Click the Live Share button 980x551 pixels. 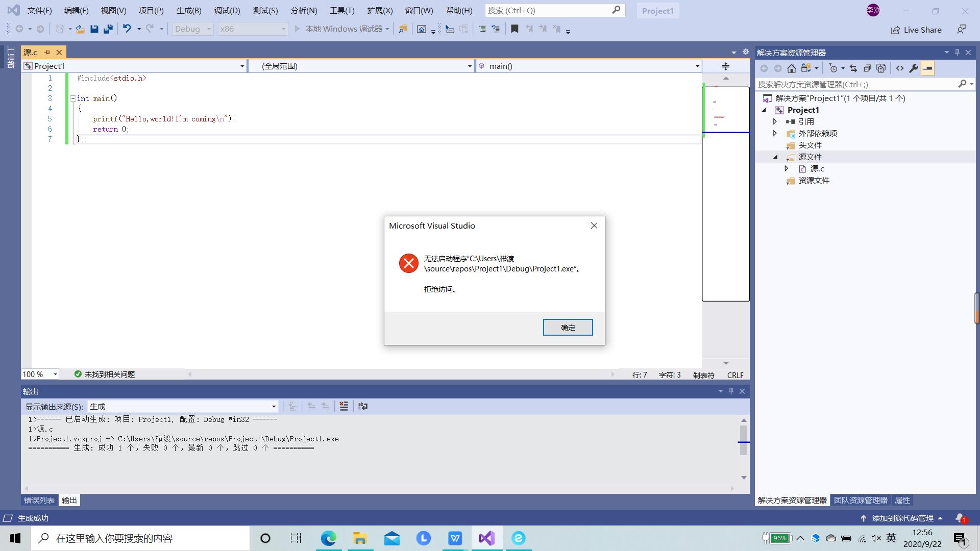point(916,30)
